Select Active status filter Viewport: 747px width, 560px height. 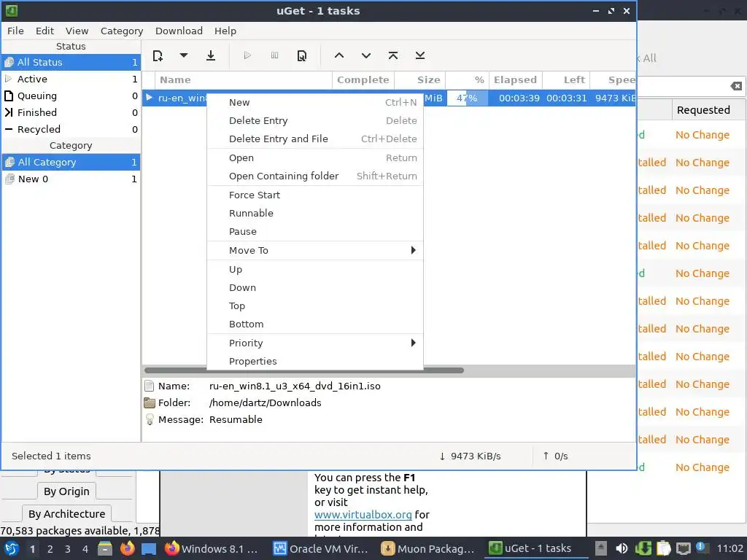pos(71,79)
